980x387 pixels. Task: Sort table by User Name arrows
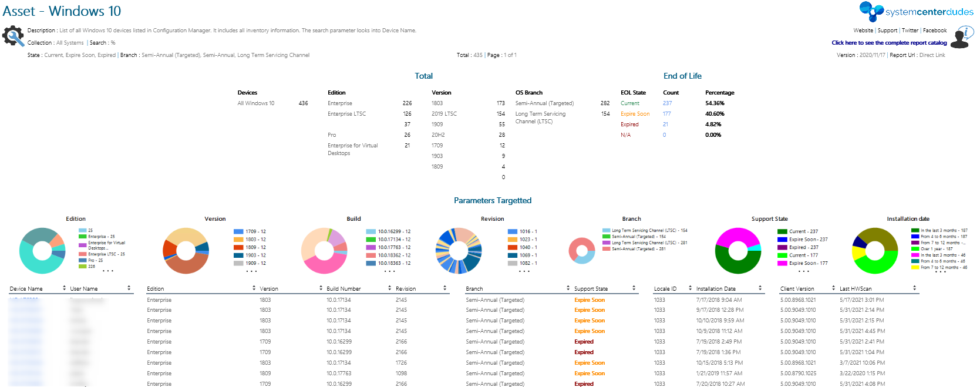tap(129, 288)
